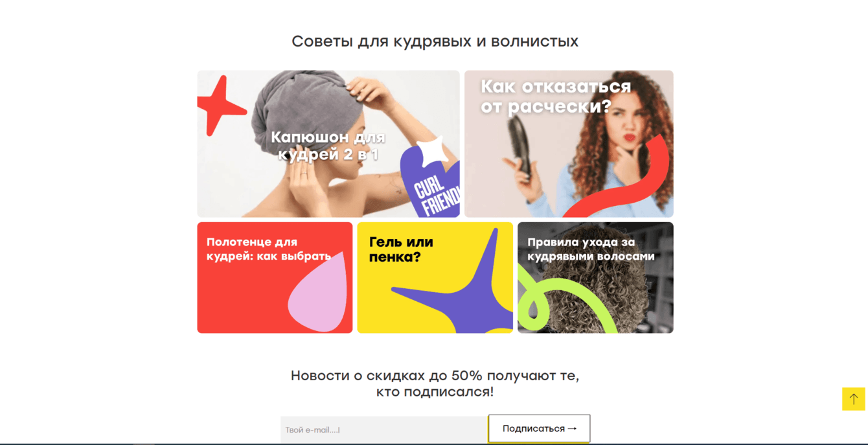Click the 'Подписаться' subscribe button
The width and height of the screenshot is (868, 445).
[539, 428]
